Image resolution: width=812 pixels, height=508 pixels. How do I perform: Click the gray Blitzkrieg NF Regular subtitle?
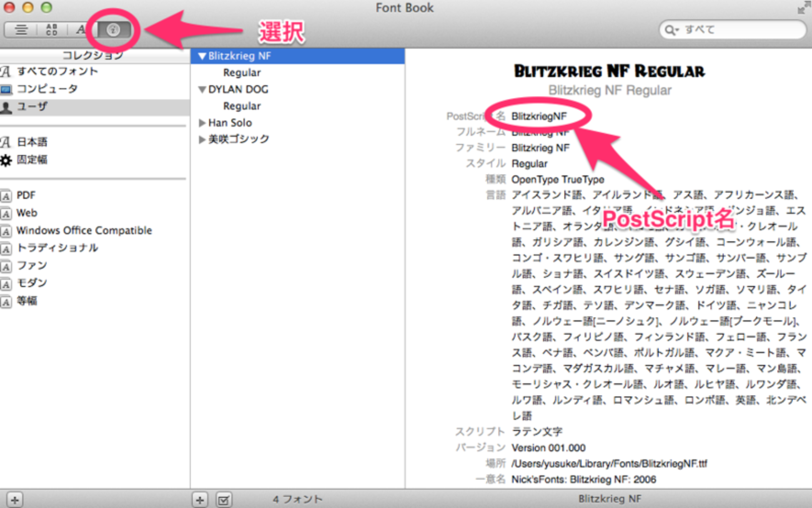tap(610, 91)
